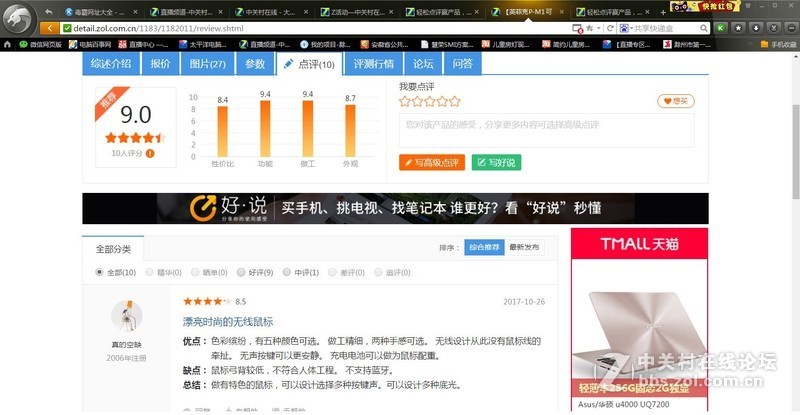Click the 全部分类 category tab

(x=113, y=249)
